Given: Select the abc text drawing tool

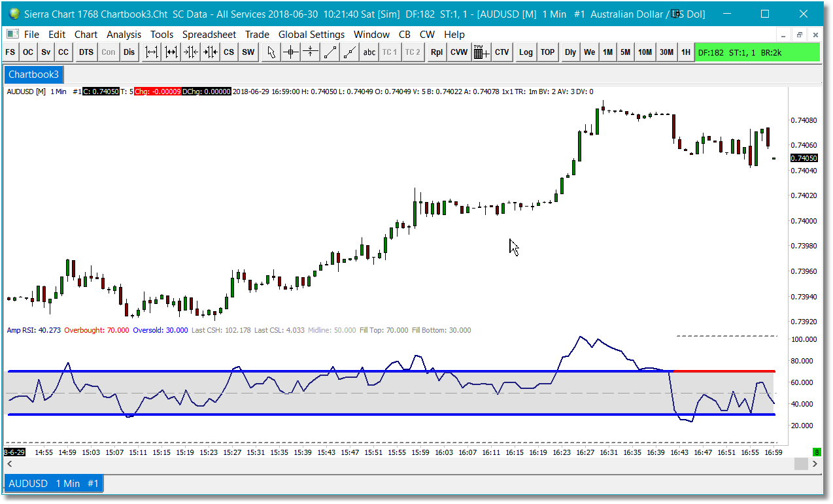Looking at the screenshot, I should click(x=369, y=52).
